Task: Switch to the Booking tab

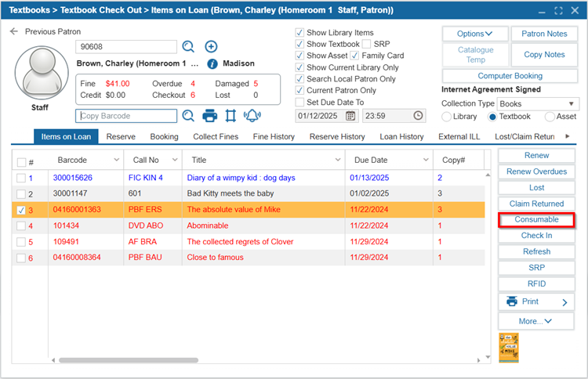Action: [x=165, y=137]
